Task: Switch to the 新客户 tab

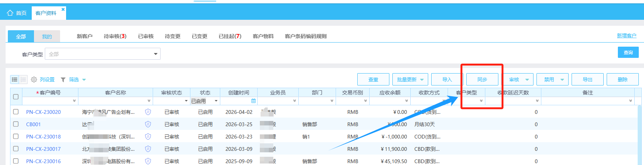Action: click(x=85, y=36)
